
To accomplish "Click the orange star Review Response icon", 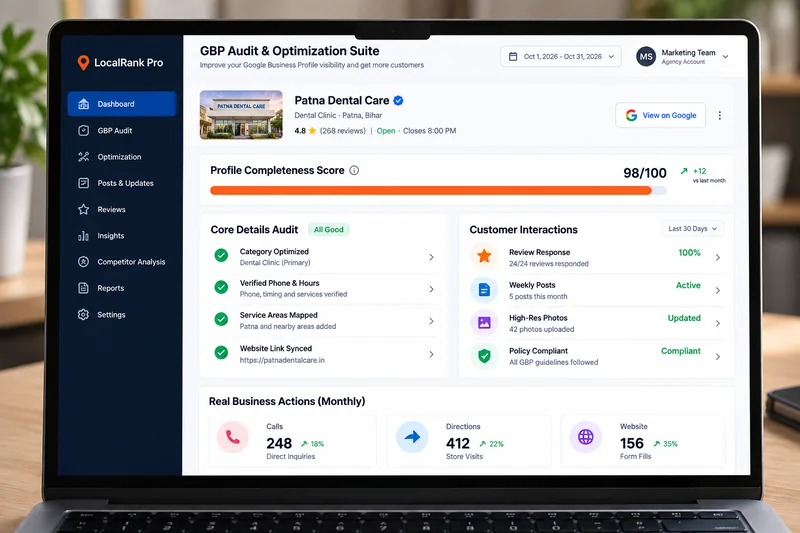I will [484, 256].
